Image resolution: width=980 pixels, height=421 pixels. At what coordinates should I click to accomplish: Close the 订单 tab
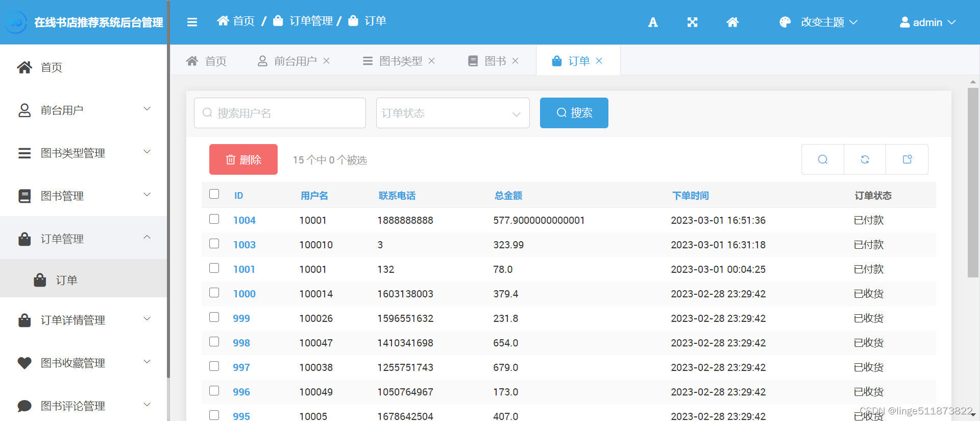(599, 61)
